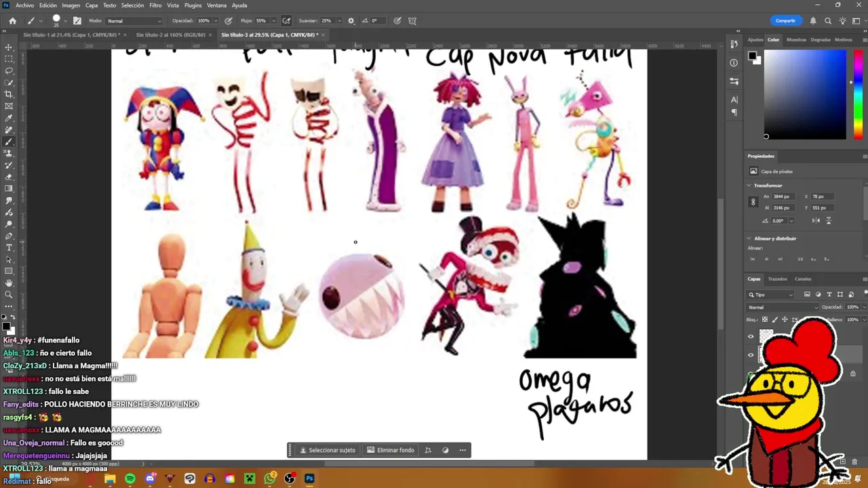Filter layers by pixel layers icon
This screenshot has height=488, width=868.
pyautogui.click(x=807, y=294)
